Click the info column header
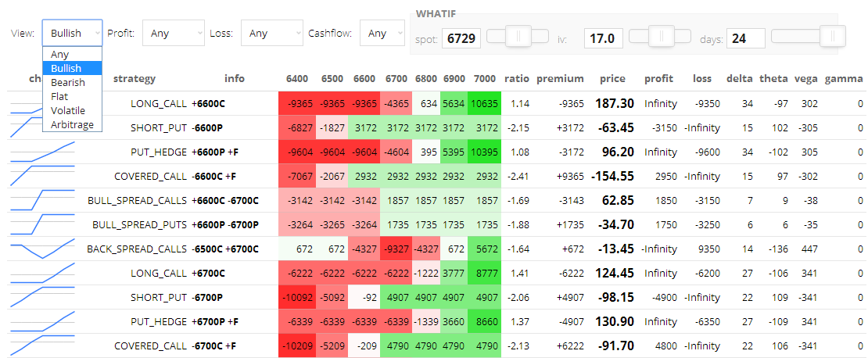The image size is (868, 358). (235, 79)
